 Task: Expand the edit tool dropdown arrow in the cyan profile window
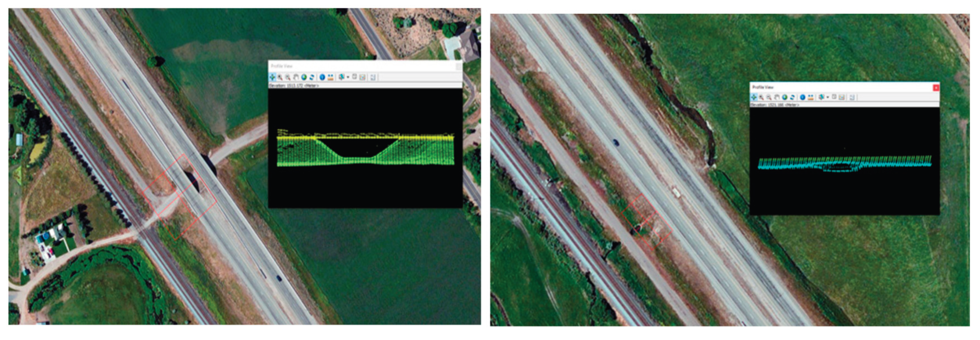point(828,98)
